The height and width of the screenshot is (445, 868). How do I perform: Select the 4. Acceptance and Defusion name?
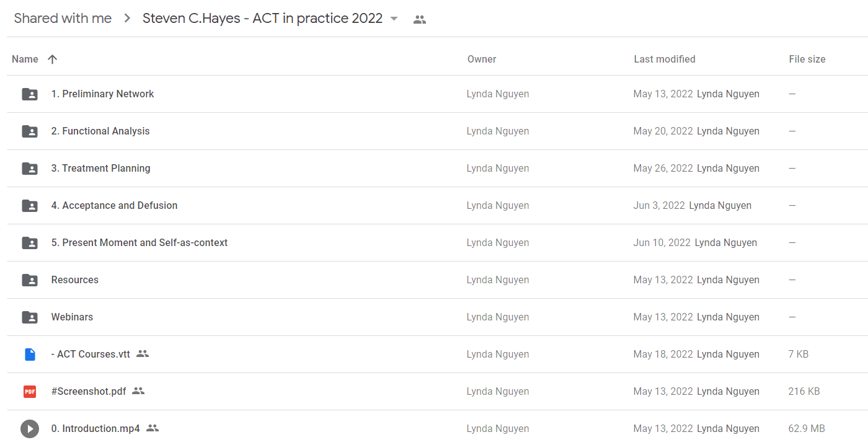pos(114,206)
